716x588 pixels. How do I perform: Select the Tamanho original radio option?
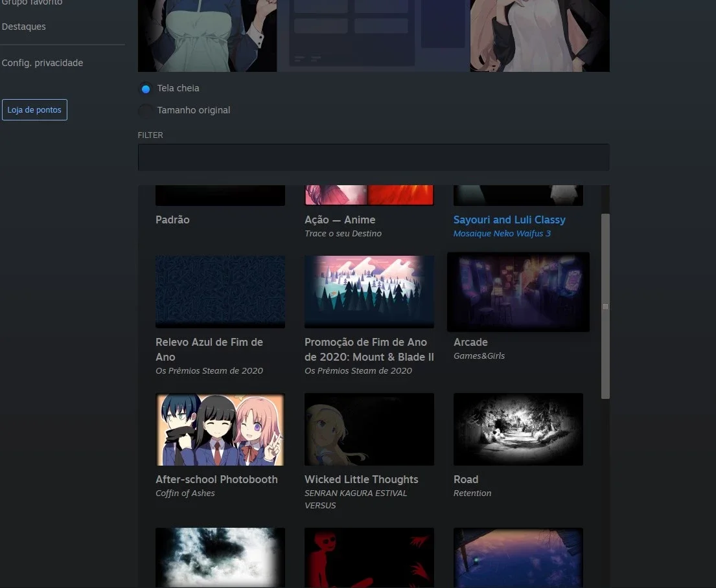pos(146,111)
